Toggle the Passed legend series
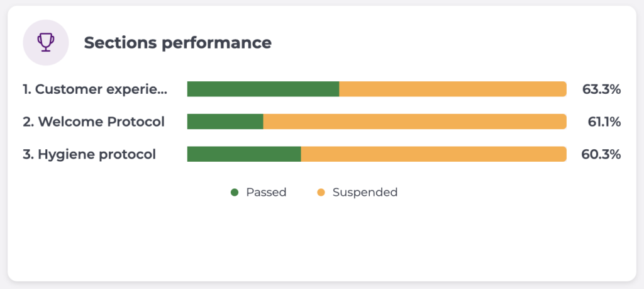The image size is (644, 289). click(x=258, y=193)
